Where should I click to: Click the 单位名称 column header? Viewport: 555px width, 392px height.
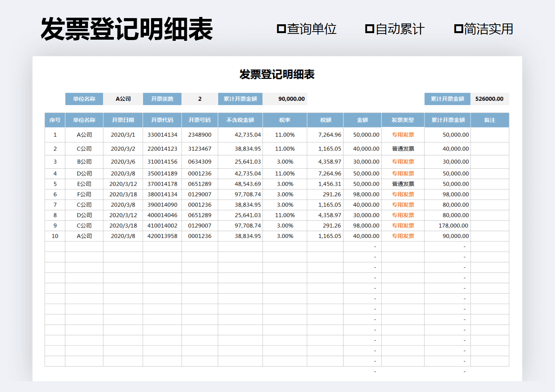coord(84,120)
